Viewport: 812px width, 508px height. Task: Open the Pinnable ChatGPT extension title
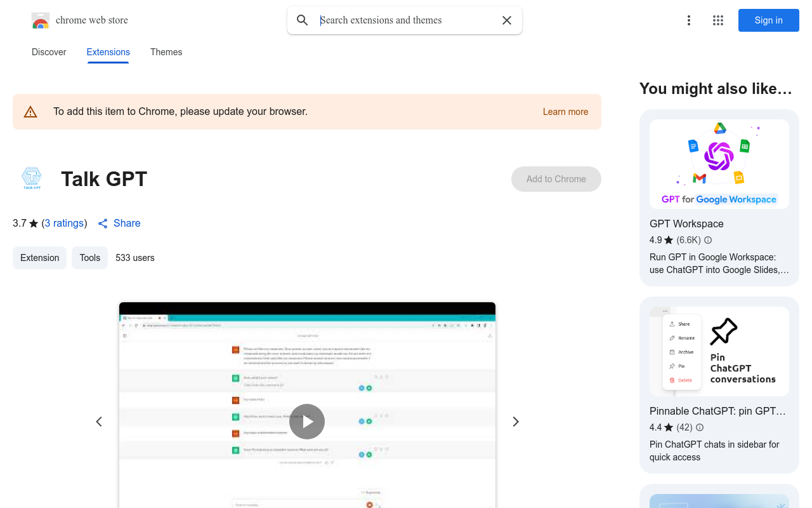tap(717, 411)
